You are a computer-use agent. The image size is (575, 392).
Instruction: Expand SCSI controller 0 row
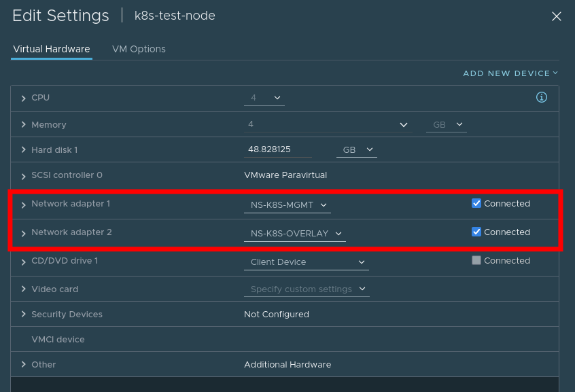pyautogui.click(x=24, y=176)
